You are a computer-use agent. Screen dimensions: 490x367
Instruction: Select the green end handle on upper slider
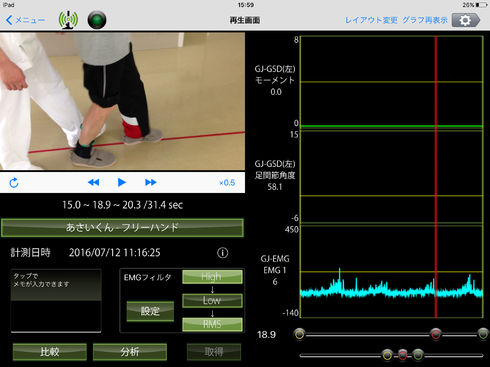tap(483, 334)
